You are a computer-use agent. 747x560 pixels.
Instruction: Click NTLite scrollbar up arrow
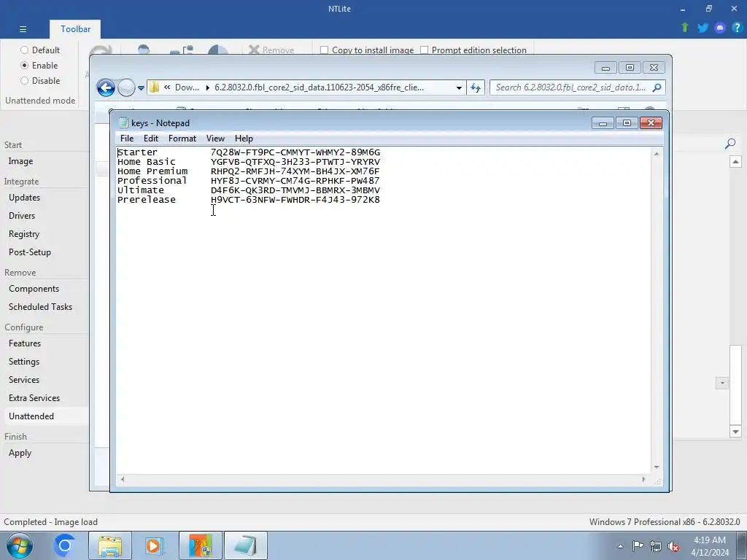click(735, 162)
